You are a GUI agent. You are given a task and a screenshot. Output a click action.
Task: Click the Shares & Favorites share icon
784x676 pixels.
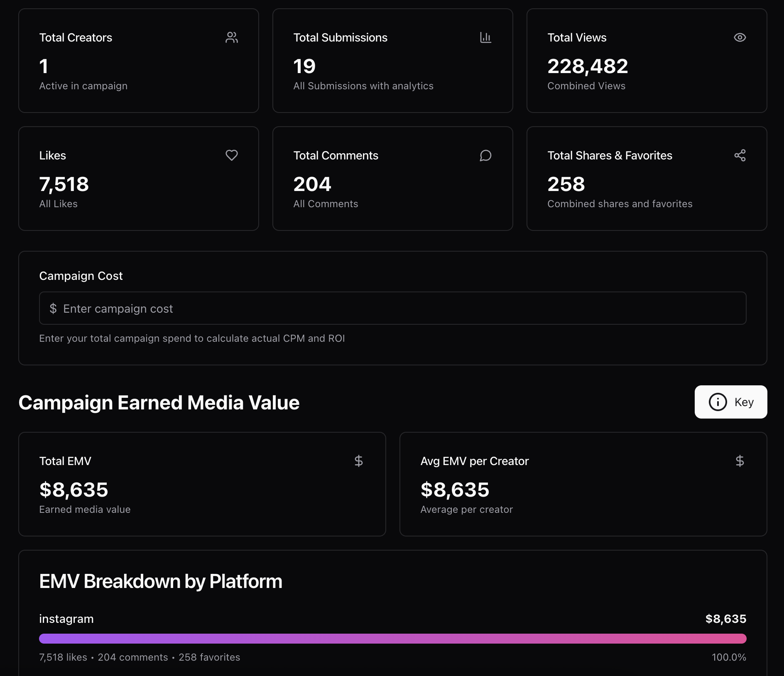click(x=740, y=155)
